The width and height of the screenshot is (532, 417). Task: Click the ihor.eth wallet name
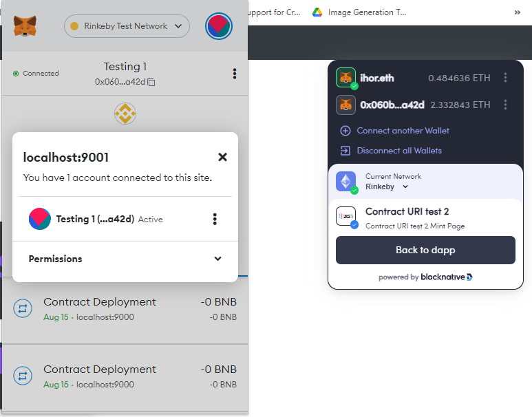(377, 78)
